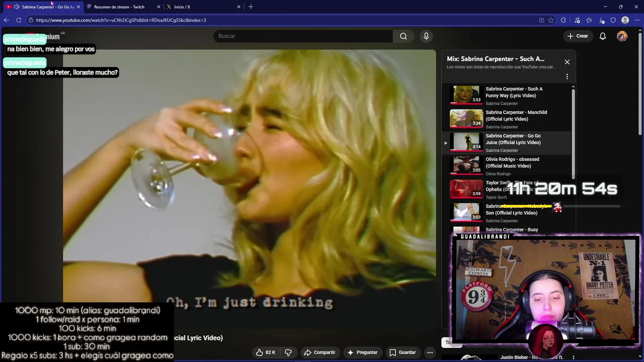Click the obsessed video thumbnail
Viewport: 644px width, 362px height.
pos(466,165)
